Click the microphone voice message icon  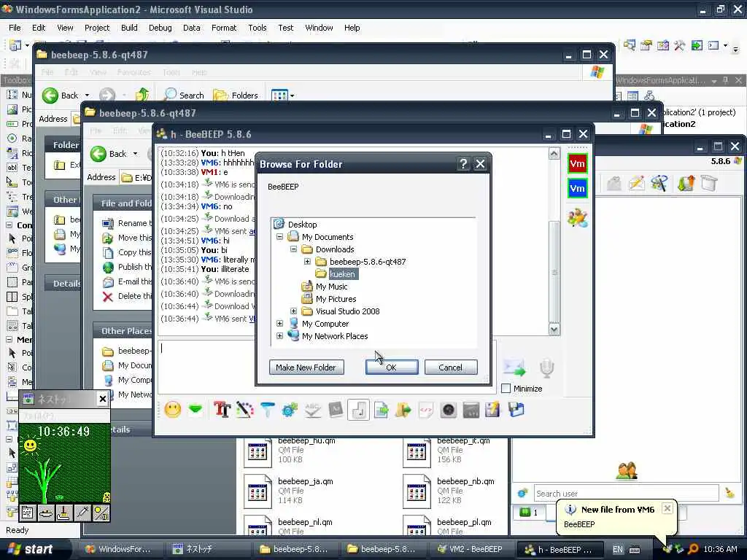[x=546, y=368]
